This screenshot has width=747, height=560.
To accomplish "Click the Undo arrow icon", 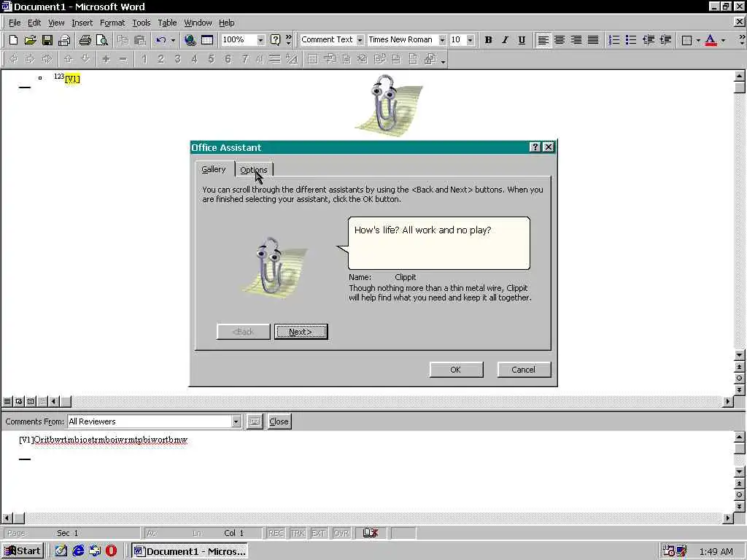I will click(x=160, y=40).
